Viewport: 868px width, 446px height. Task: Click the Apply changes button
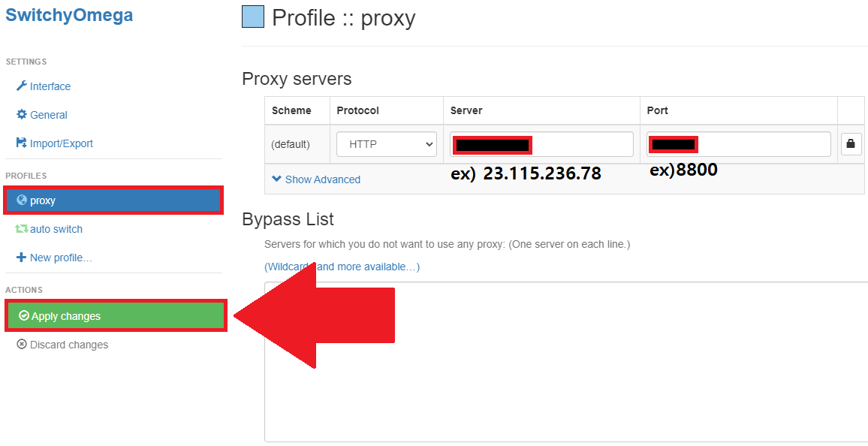pos(116,316)
